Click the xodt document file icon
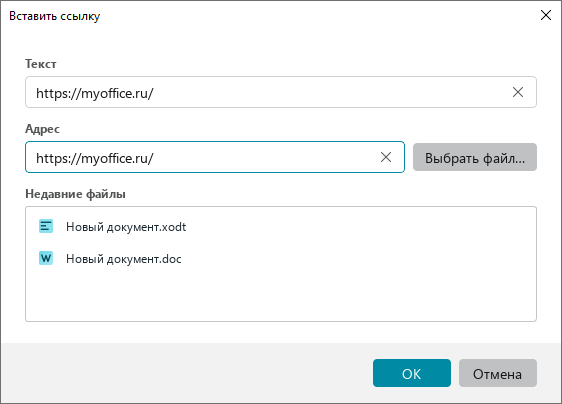The width and height of the screenshot is (562, 404). 46,226
